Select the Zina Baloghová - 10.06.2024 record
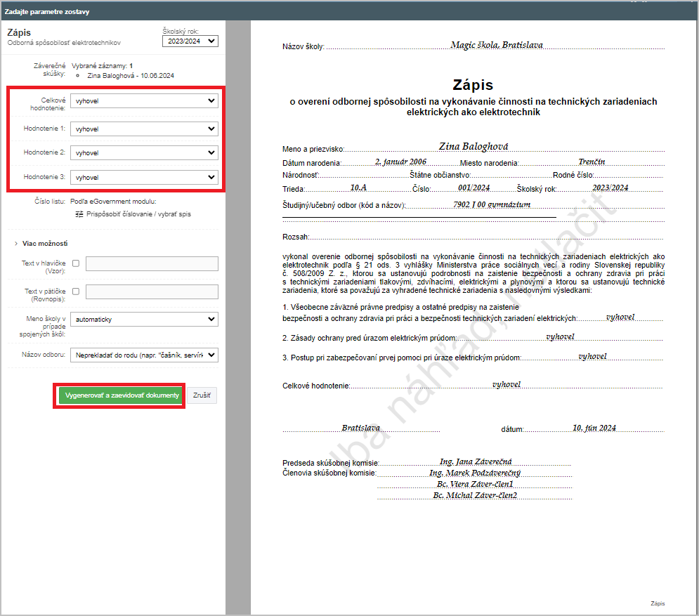Screen dimensions: 699x616 pos(131,76)
